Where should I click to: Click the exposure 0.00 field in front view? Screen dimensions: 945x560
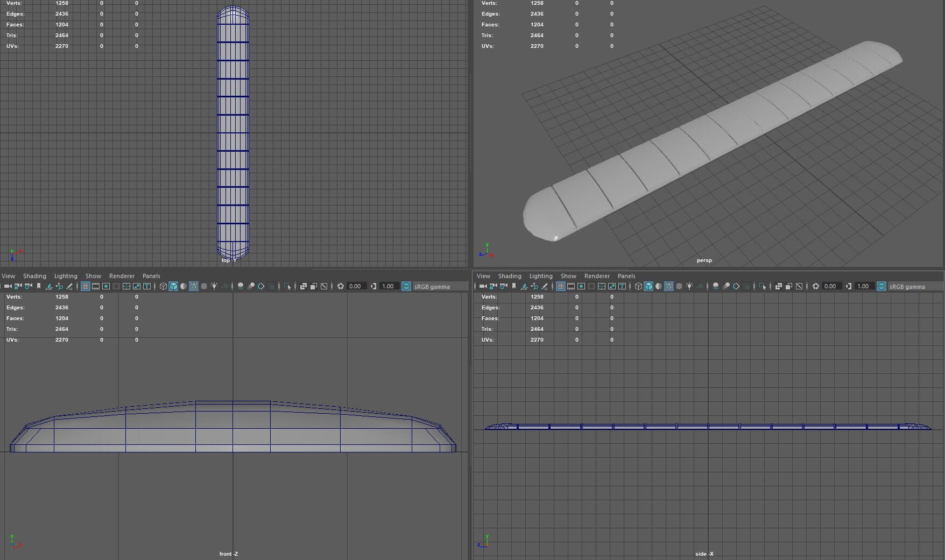pos(355,286)
